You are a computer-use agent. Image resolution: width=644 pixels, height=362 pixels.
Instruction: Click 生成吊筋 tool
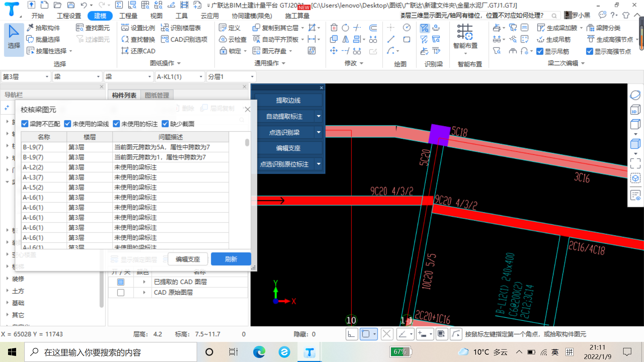pyautogui.click(x=554, y=40)
